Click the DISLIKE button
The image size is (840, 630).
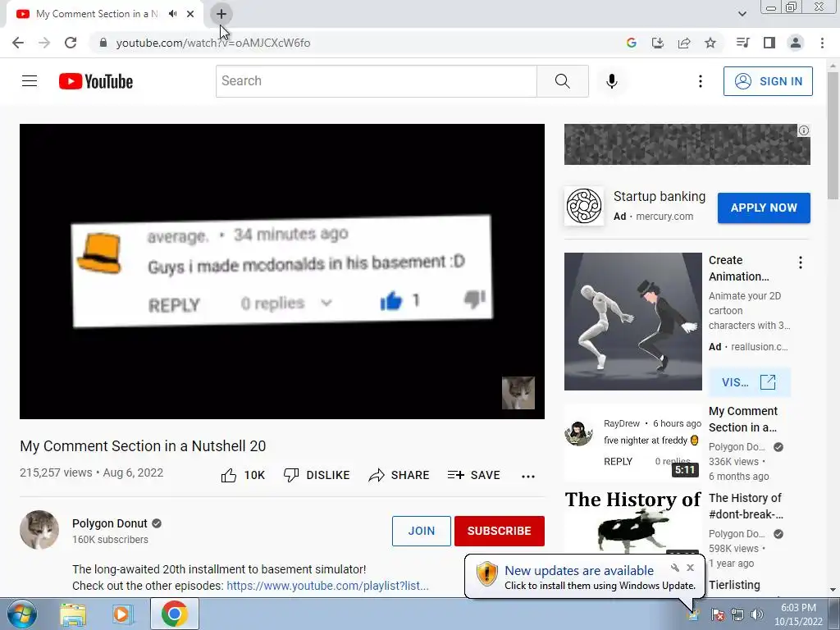[x=317, y=475]
